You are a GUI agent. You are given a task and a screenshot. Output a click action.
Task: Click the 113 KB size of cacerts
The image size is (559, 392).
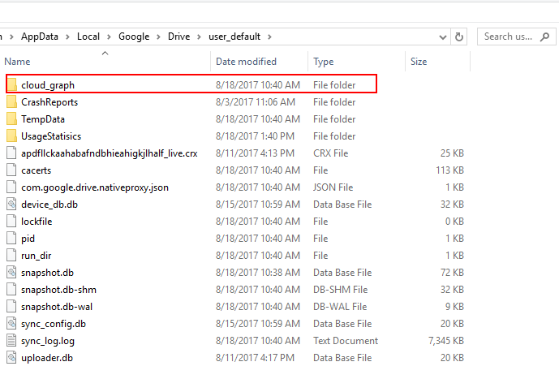[449, 170]
